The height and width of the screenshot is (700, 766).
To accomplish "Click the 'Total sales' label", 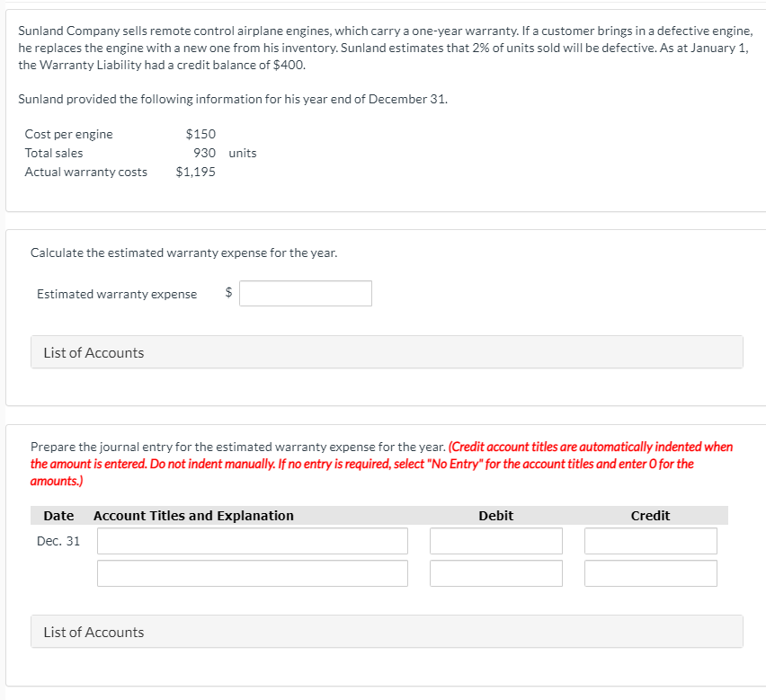I will coord(54,153).
